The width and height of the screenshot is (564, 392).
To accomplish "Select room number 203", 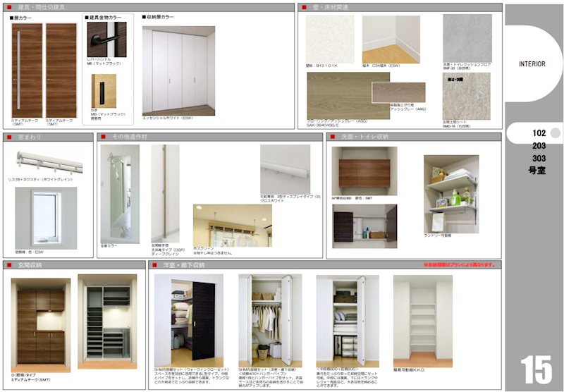I will (x=539, y=145).
